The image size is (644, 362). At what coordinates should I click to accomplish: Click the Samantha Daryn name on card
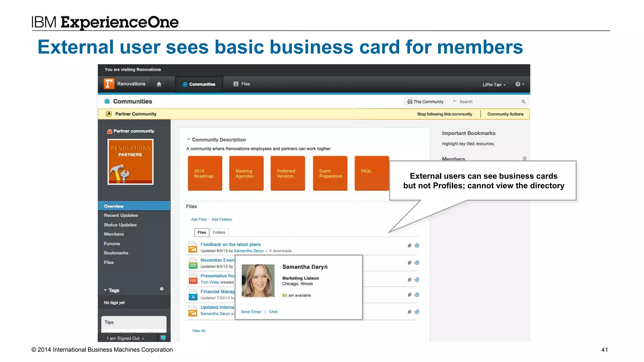(305, 267)
